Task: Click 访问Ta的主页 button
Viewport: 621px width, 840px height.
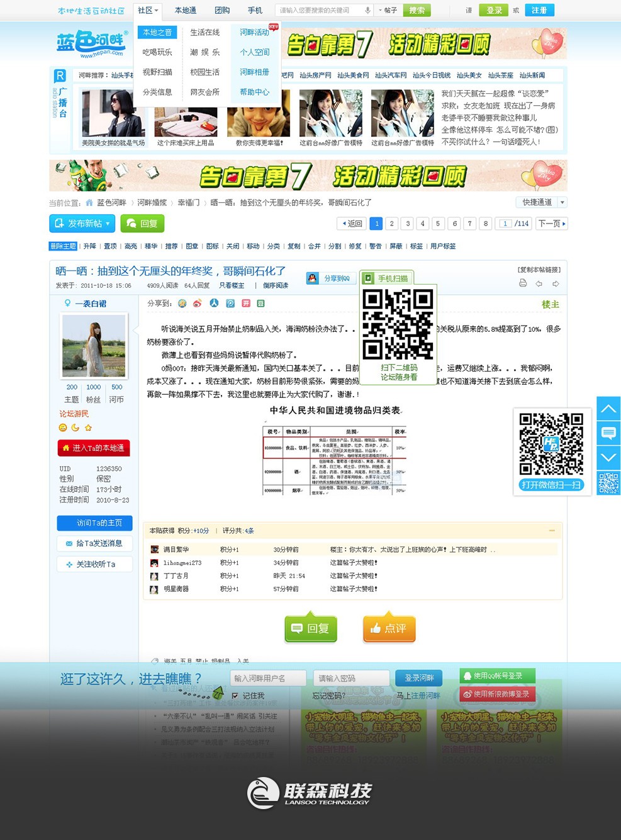Action: (94, 523)
